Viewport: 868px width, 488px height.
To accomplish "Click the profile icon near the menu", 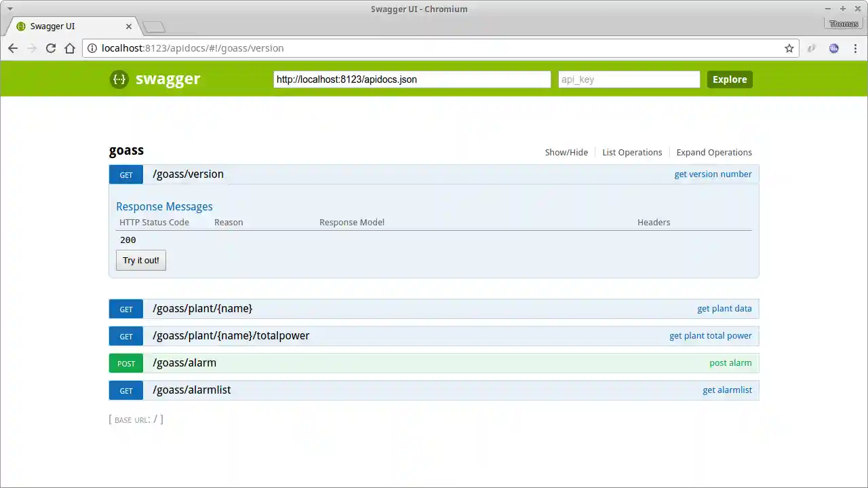I will coord(833,48).
